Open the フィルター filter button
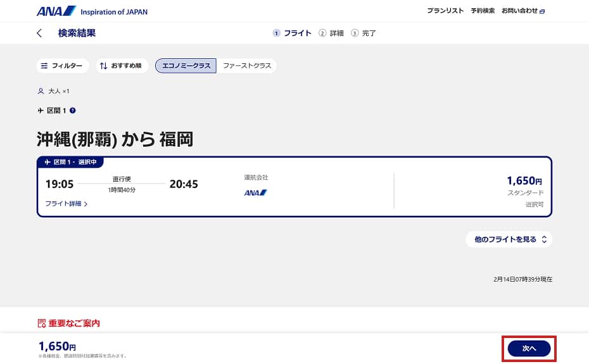Image resolution: width=589 pixels, height=364 pixels. [63, 66]
